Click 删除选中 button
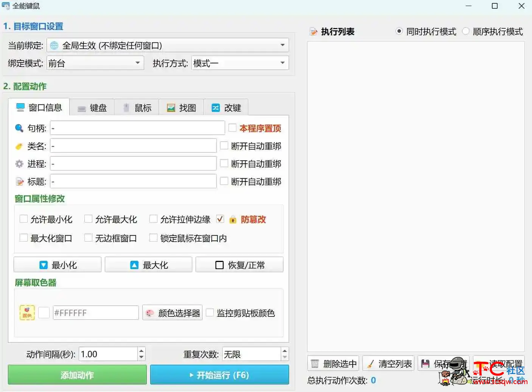This screenshot has width=532, height=392. (x=334, y=364)
